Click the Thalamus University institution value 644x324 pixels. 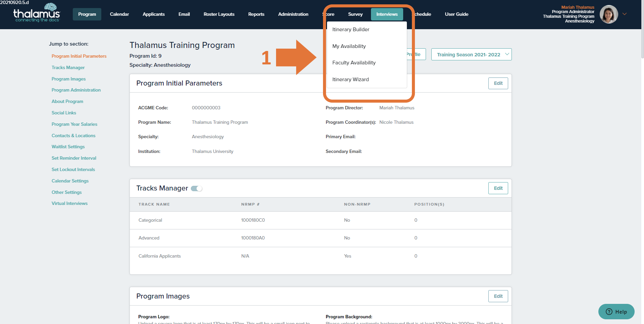tap(213, 152)
